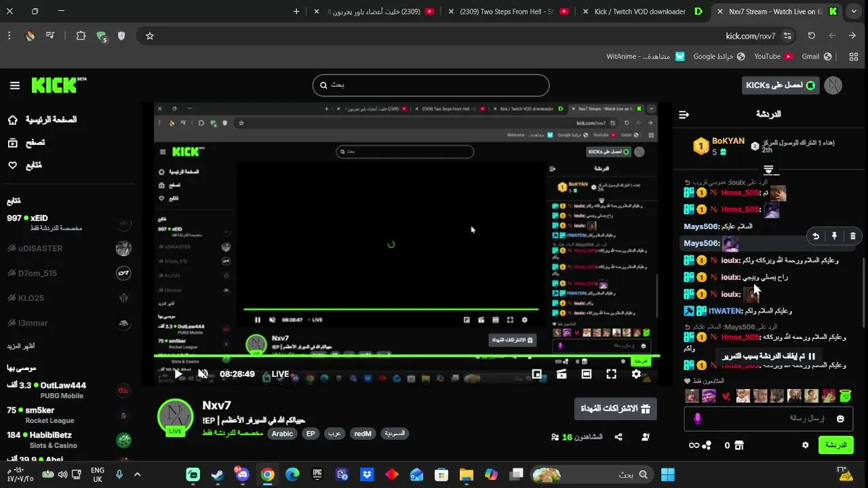Open recommended OutLaw444 PUBG Mobile channel
This screenshot has height=488, width=868.
[68, 390]
